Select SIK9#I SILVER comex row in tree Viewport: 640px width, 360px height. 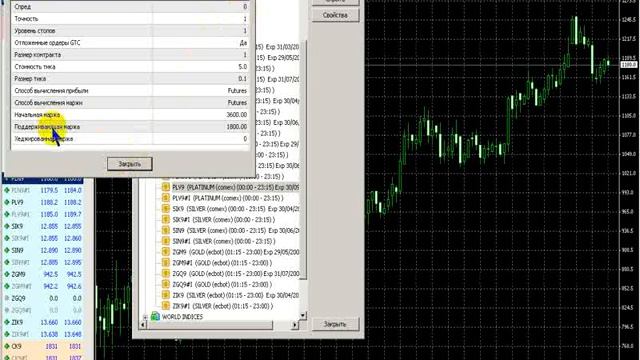click(x=224, y=220)
